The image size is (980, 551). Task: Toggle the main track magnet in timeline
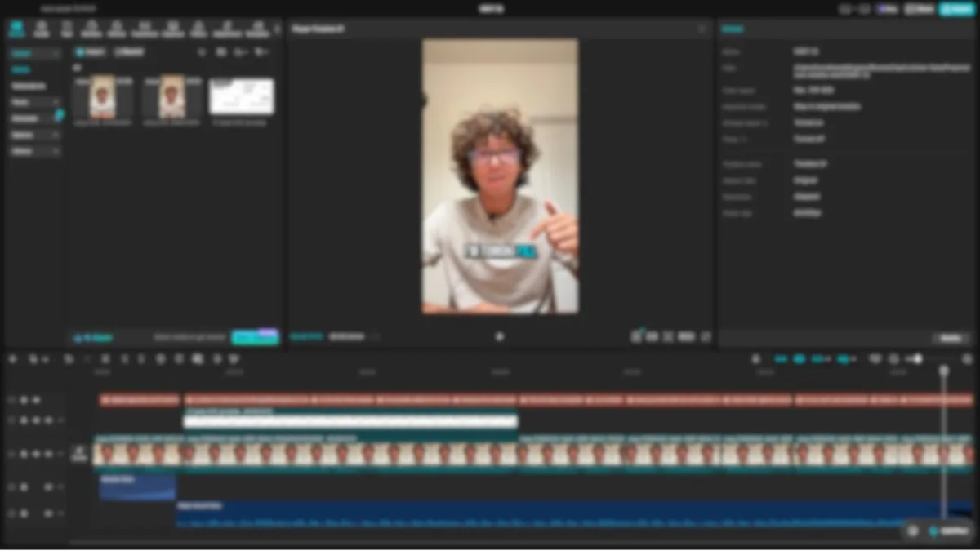(x=781, y=359)
